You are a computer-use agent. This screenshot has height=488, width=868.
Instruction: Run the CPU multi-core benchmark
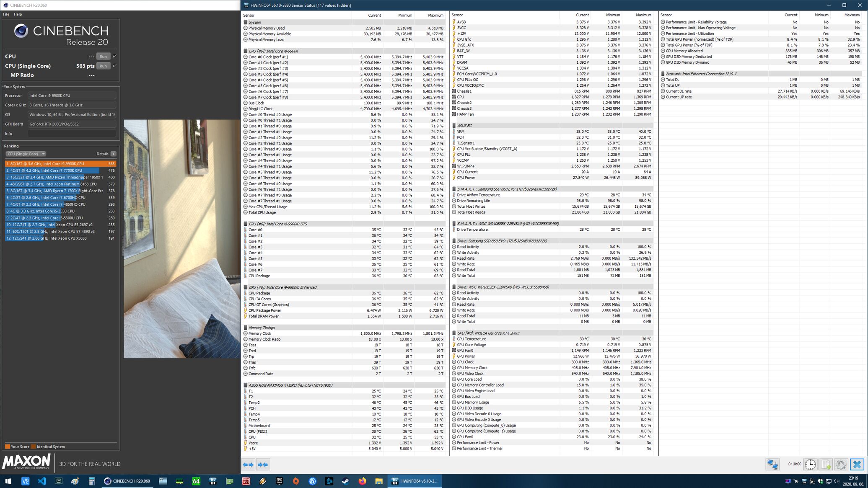click(103, 56)
